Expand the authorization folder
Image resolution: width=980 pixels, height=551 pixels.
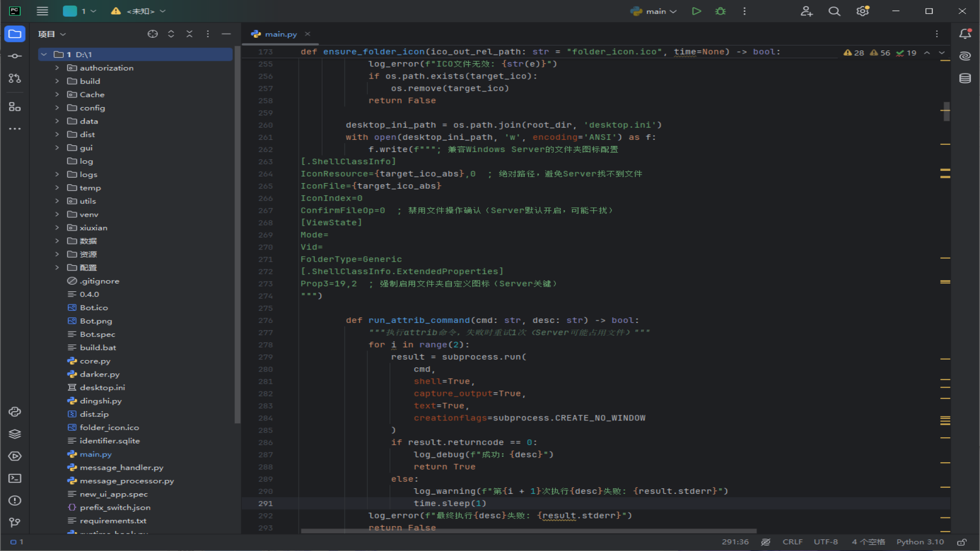(57, 68)
